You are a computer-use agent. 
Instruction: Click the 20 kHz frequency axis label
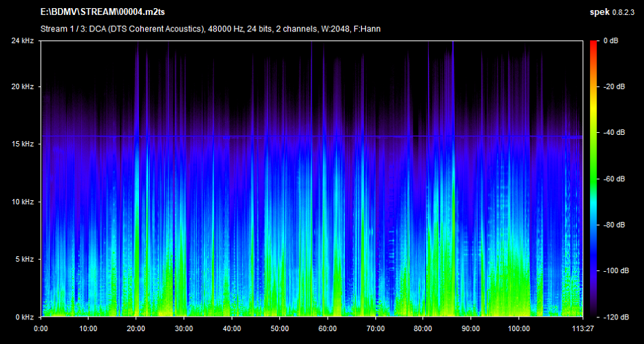pyautogui.click(x=23, y=87)
